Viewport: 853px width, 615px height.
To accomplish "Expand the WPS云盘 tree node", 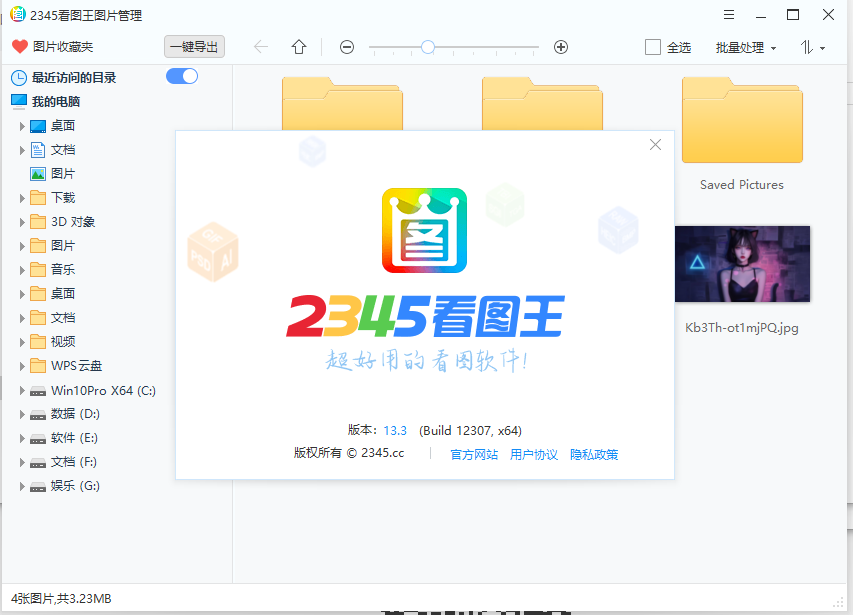I will (24, 365).
